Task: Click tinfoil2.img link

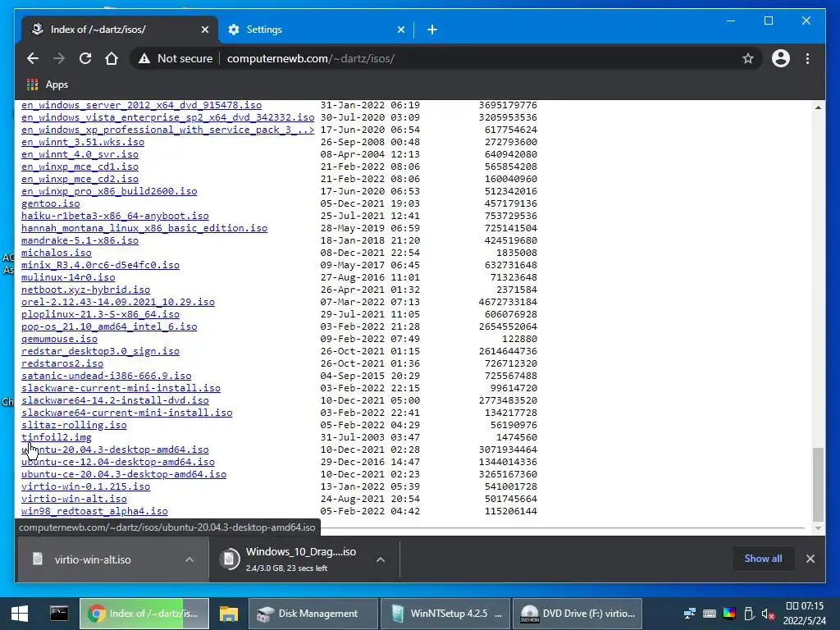Action: click(x=57, y=438)
